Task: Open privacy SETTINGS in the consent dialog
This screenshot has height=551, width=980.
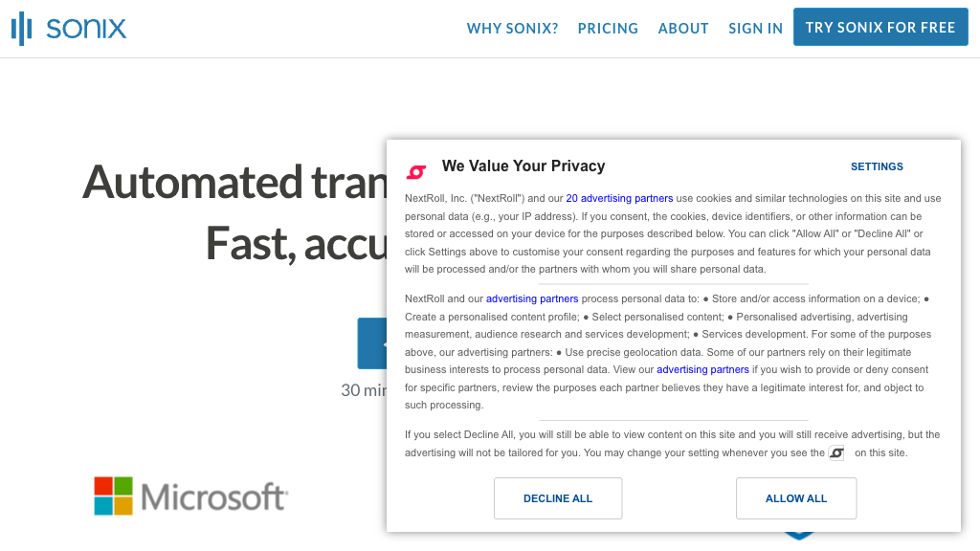Action: click(877, 166)
